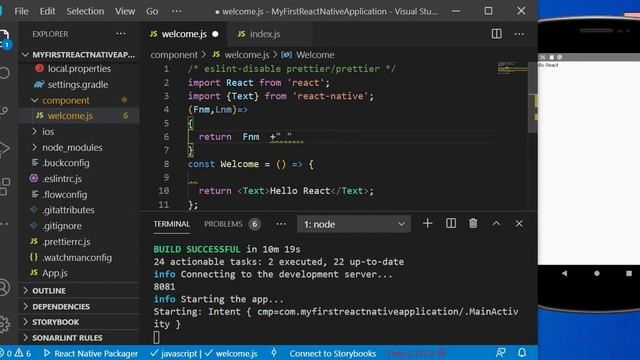
Task: Close the terminal panel
Action: 519,224
